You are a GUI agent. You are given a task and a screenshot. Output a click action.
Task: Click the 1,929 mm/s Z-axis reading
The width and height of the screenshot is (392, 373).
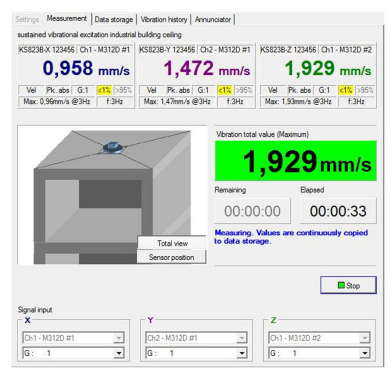coord(328,69)
